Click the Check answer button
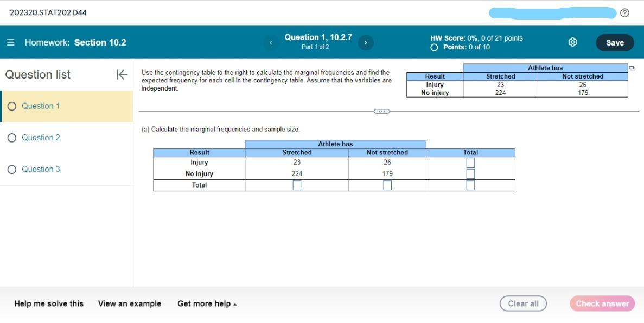Screen dimensions: 644x323 coord(602,303)
